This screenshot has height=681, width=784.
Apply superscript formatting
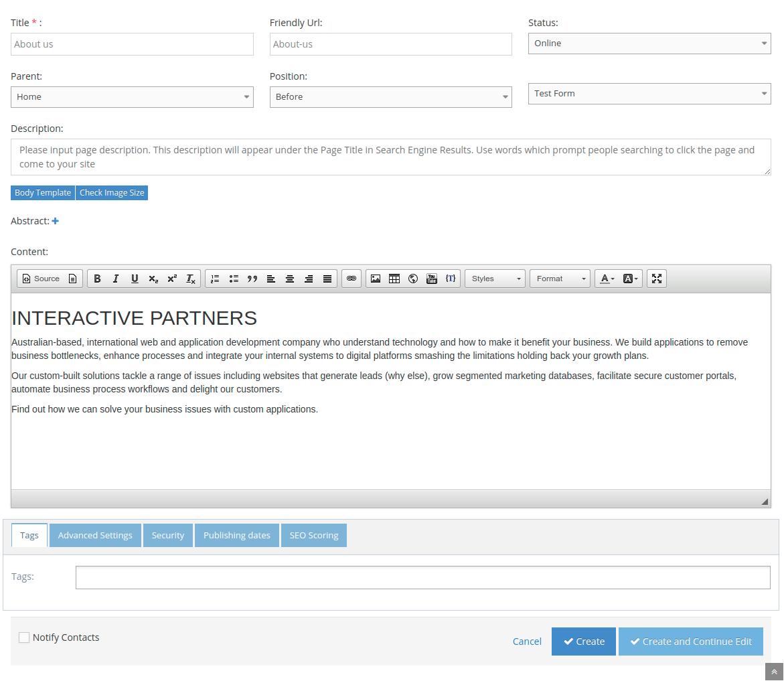(x=172, y=279)
